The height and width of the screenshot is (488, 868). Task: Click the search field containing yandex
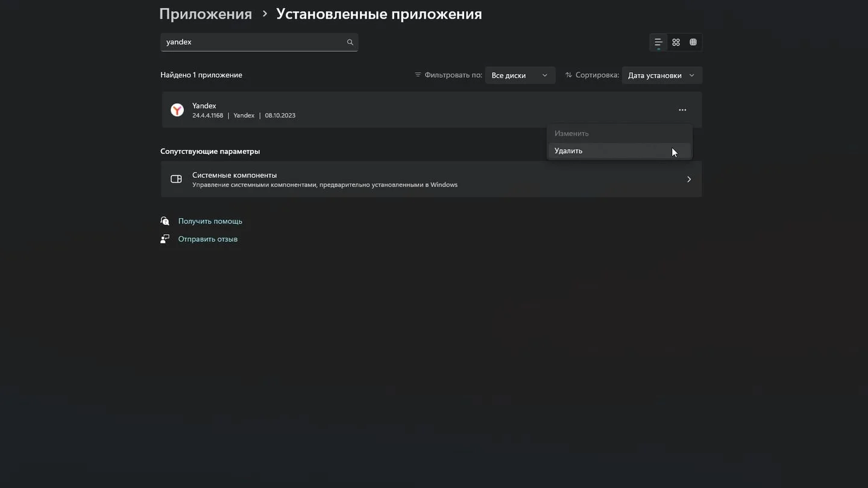(x=259, y=42)
